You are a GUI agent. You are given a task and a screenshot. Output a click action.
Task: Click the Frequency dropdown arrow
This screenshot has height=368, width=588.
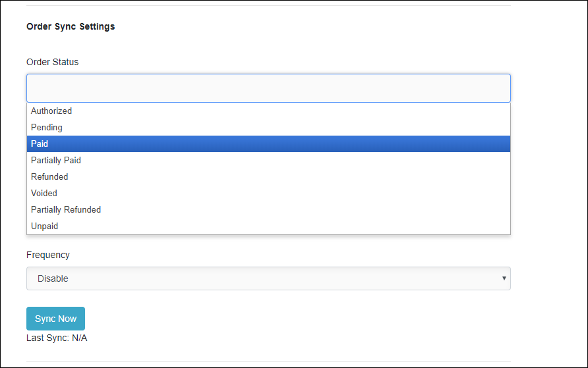click(504, 278)
